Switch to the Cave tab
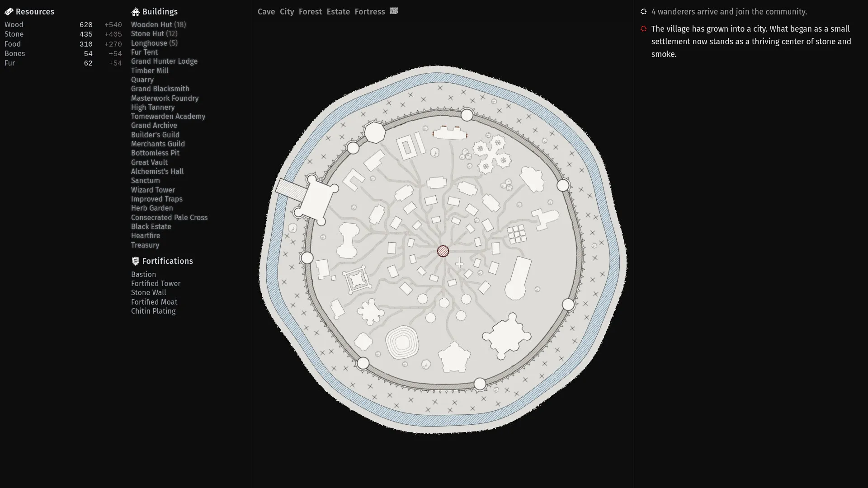Viewport: 868px width, 488px height. (266, 12)
